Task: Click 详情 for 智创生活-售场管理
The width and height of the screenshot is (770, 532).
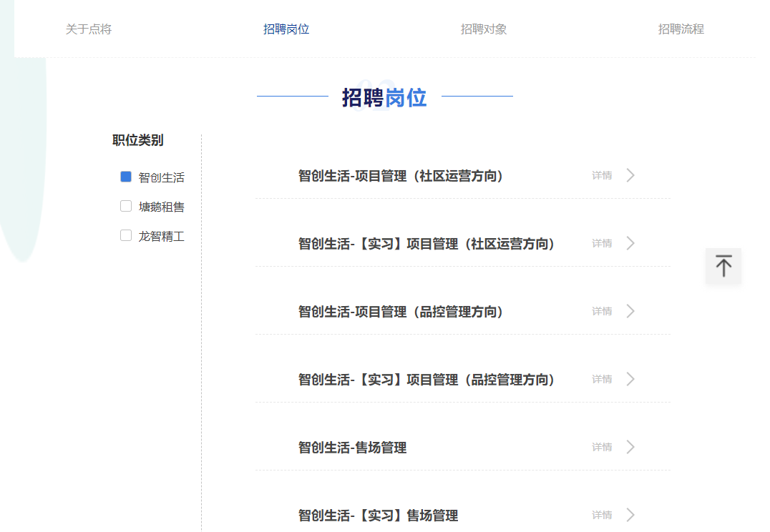Action: click(x=602, y=447)
